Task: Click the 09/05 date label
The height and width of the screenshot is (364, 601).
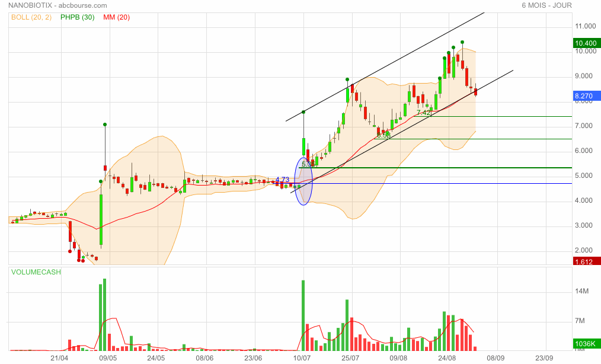Action: pyautogui.click(x=108, y=358)
